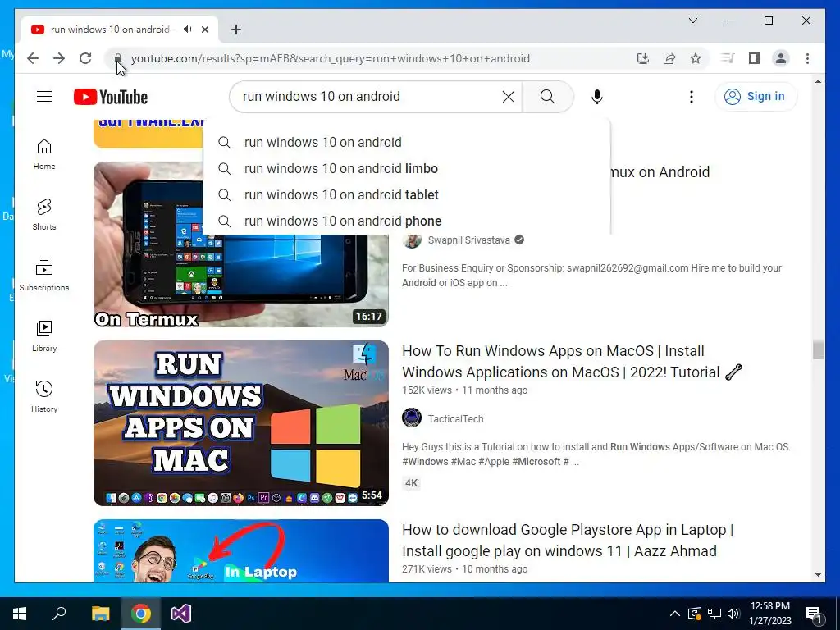Click the scrollbar down arrow

[x=818, y=575]
